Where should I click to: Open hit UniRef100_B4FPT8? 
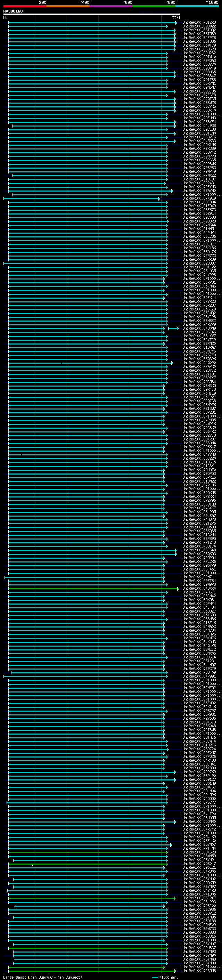tap(199, 38)
